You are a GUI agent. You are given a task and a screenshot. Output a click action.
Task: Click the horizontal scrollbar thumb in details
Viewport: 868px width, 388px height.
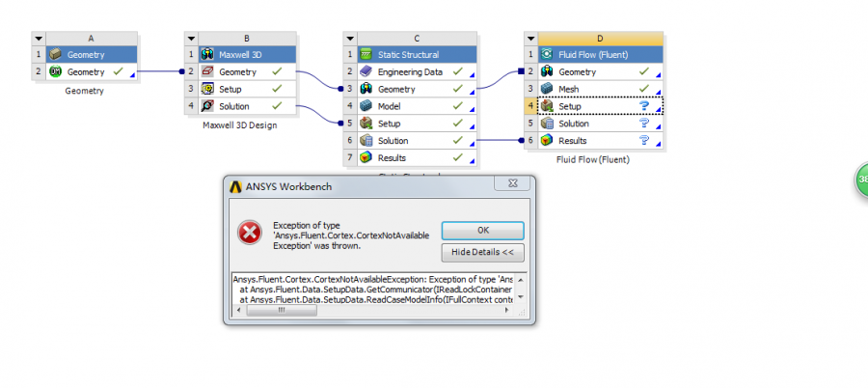pos(282,311)
